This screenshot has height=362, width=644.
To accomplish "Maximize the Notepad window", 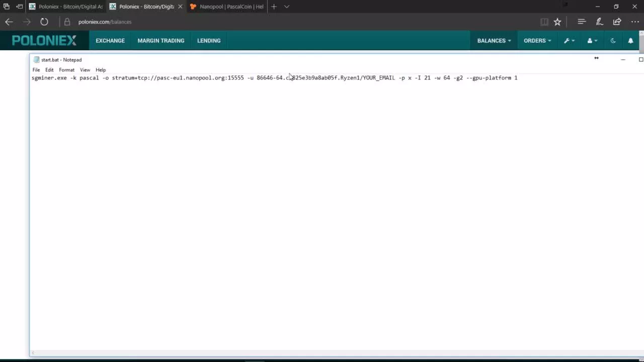I will click(640, 60).
